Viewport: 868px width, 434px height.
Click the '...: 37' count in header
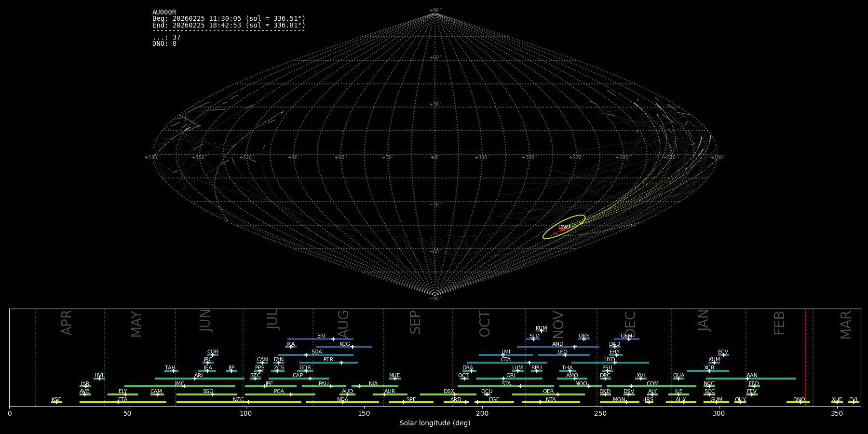click(x=166, y=37)
